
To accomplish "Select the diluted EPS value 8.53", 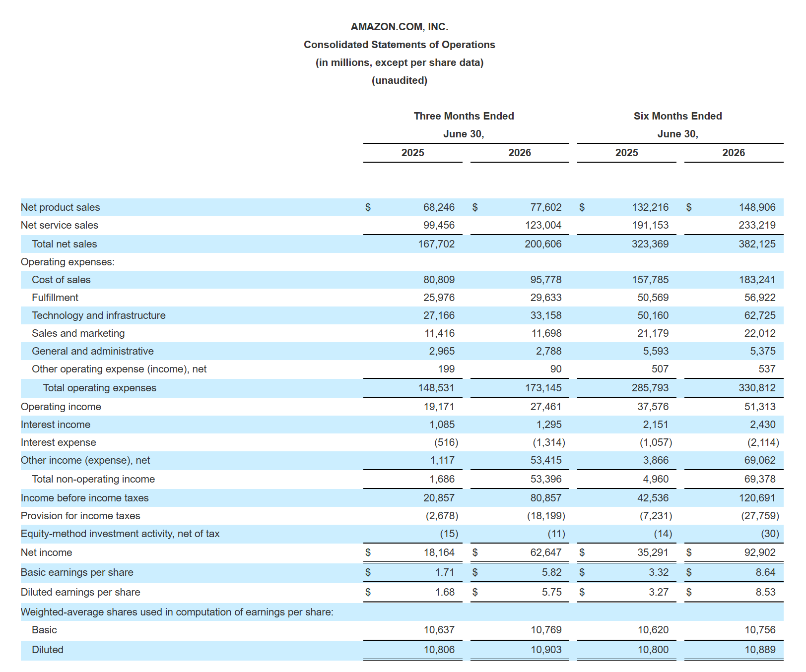I will pyautogui.click(x=766, y=592).
